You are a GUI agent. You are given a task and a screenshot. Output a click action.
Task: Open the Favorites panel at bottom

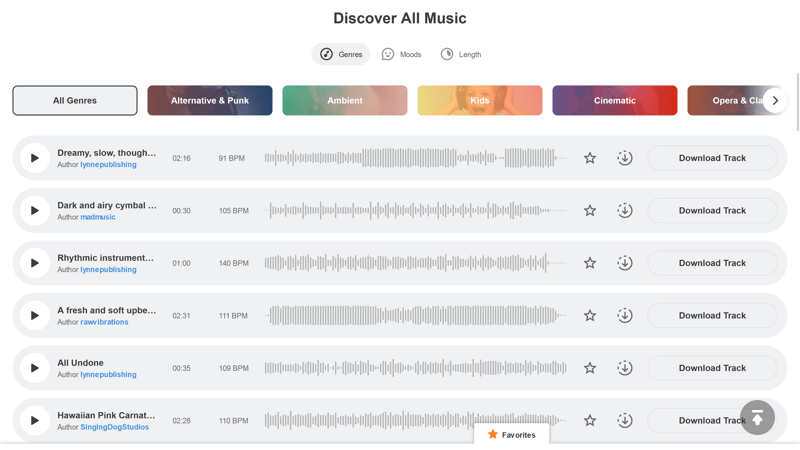click(512, 435)
